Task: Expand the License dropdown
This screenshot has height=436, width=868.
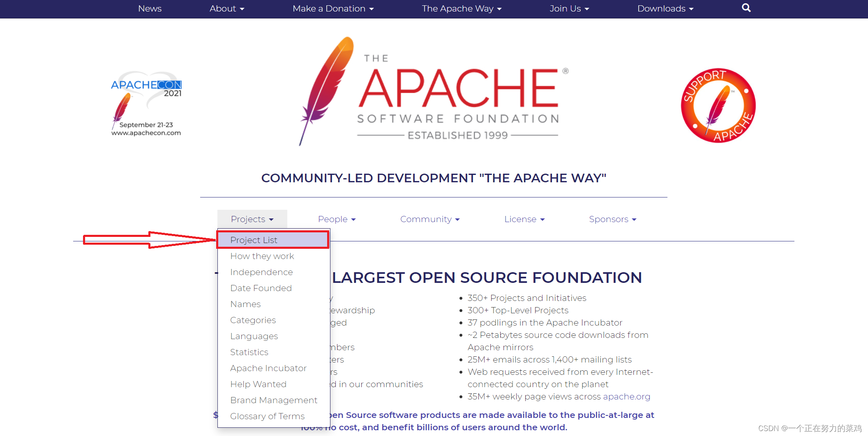Action: click(524, 219)
